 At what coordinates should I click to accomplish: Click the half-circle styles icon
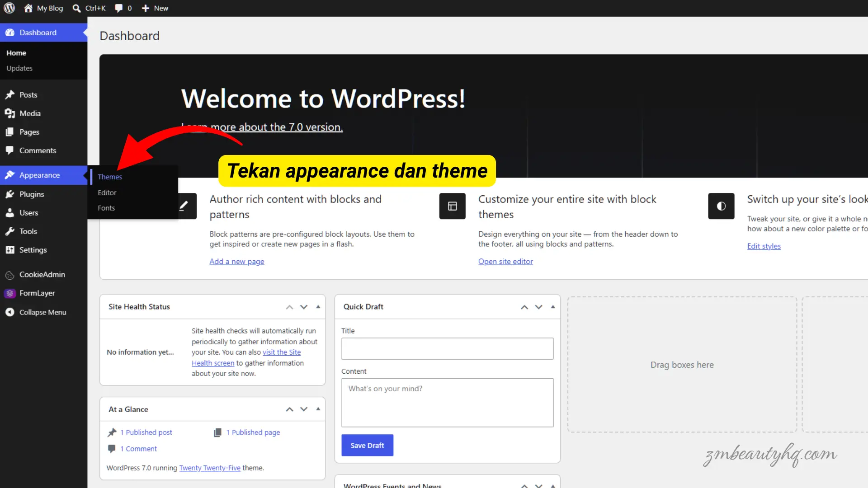click(x=721, y=206)
